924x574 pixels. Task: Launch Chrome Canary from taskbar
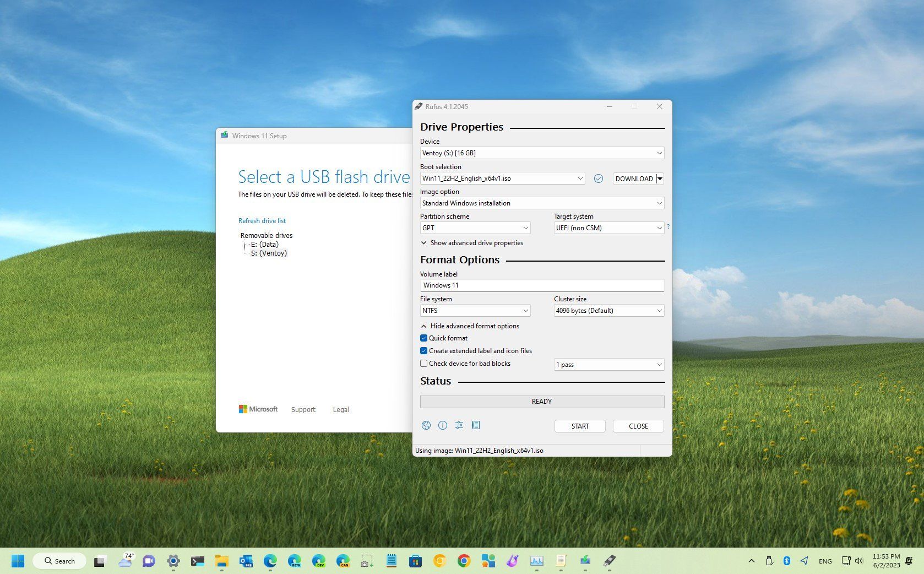(439, 561)
